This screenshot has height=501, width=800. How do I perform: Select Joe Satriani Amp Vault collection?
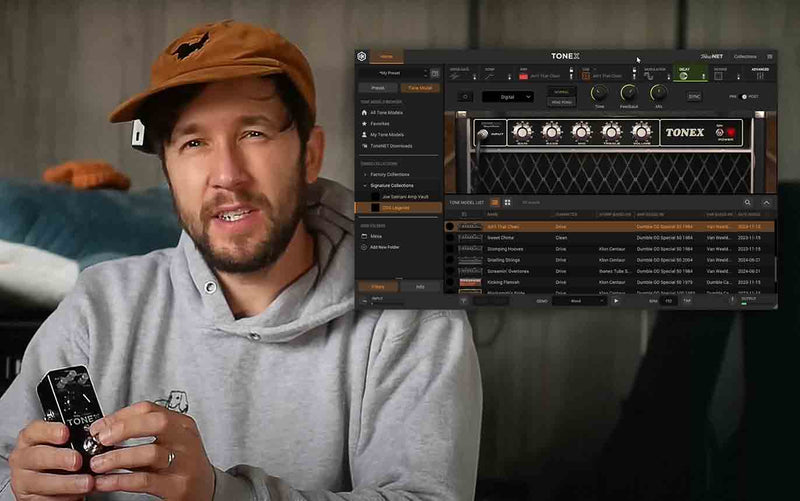405,197
